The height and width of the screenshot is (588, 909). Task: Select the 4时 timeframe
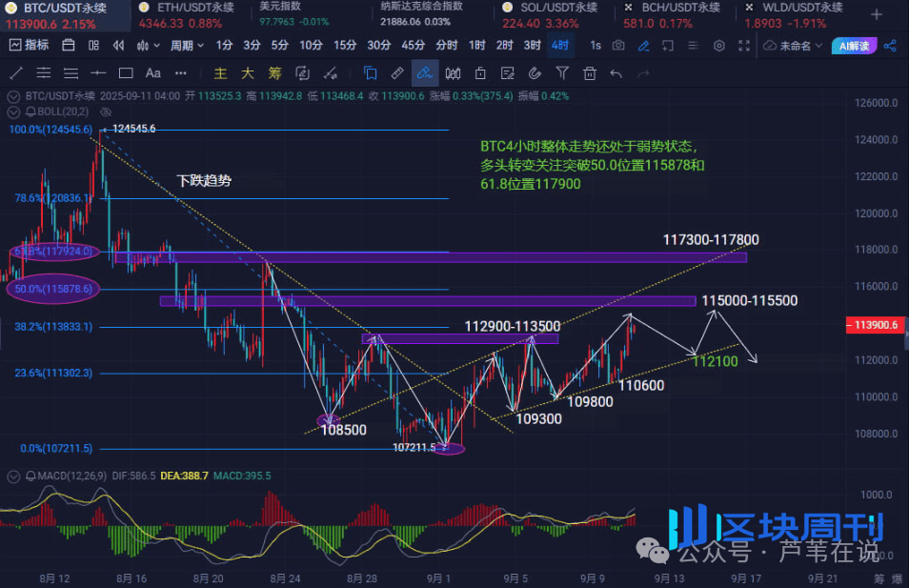pos(560,45)
